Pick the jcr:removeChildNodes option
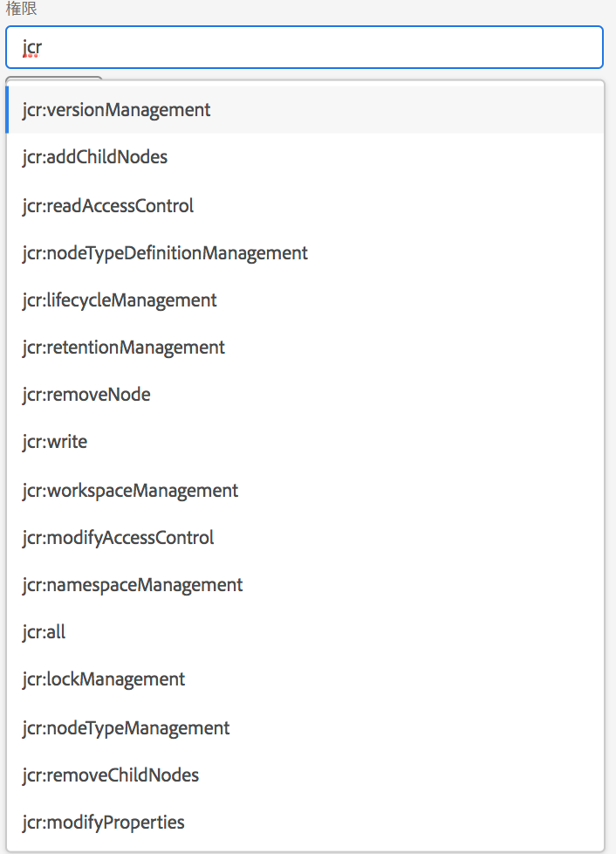Image resolution: width=616 pixels, height=854 pixels. [x=111, y=775]
